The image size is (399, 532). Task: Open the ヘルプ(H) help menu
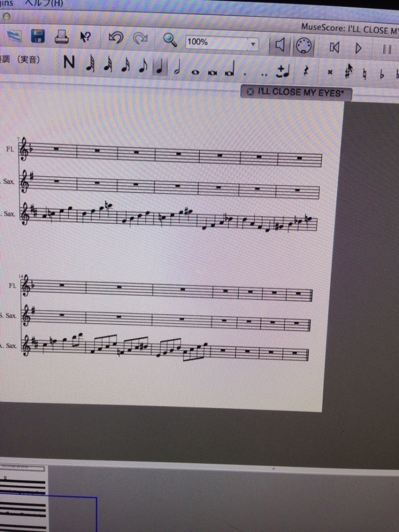pyautogui.click(x=44, y=3)
